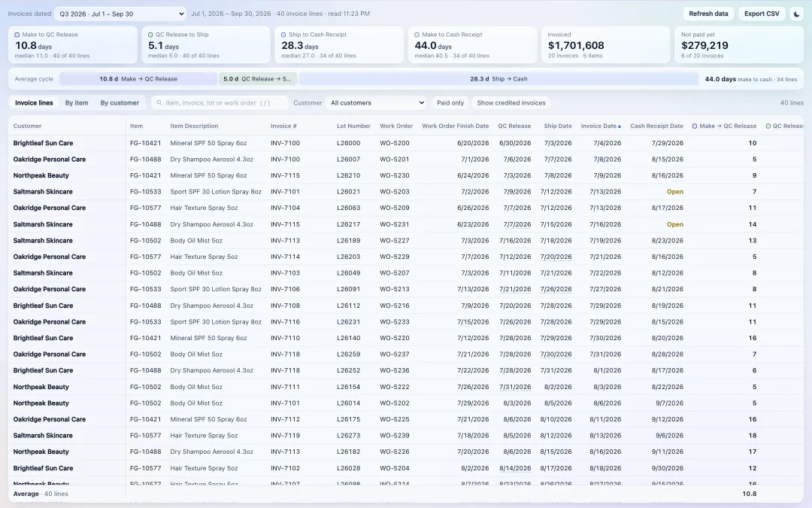The height and width of the screenshot is (508, 812).
Task: Click Body Oil Mist 5oz in WO-5227 row
Action: 196,241
